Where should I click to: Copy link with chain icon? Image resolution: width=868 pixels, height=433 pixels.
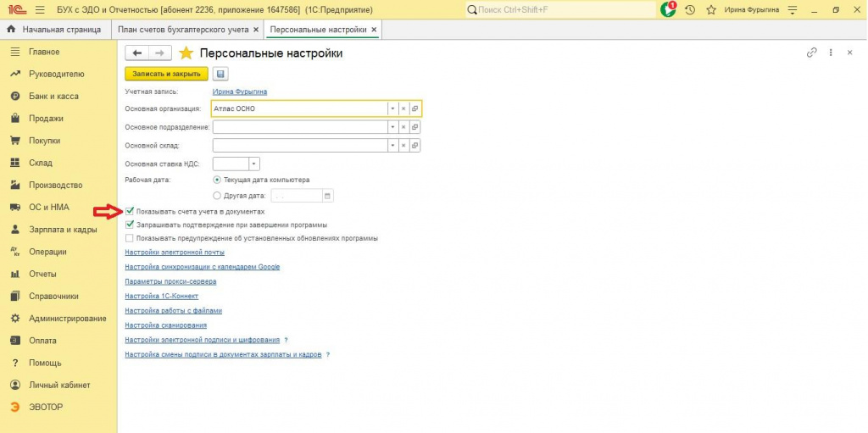click(x=811, y=53)
